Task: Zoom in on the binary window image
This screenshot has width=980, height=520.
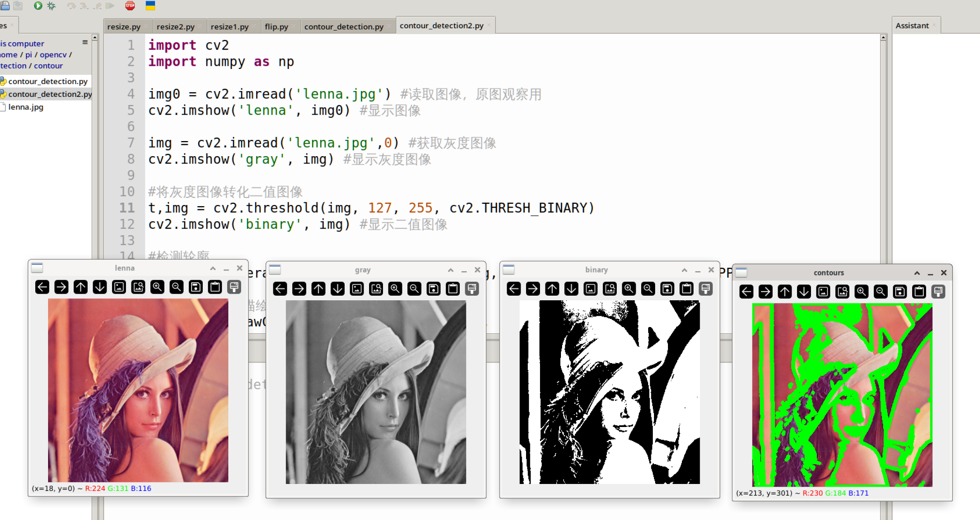Action: pyautogui.click(x=629, y=289)
